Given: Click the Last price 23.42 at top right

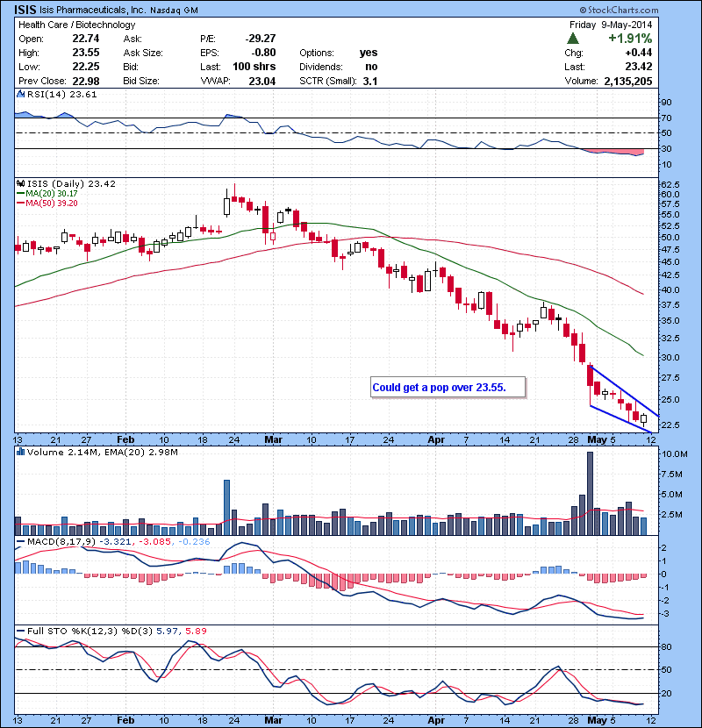Looking at the screenshot, I should point(638,67).
